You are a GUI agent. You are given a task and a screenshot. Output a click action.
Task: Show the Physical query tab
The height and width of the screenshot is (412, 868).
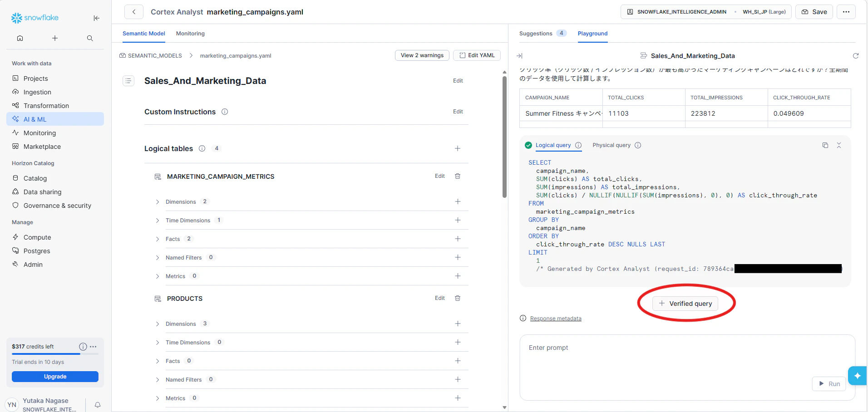(612, 145)
